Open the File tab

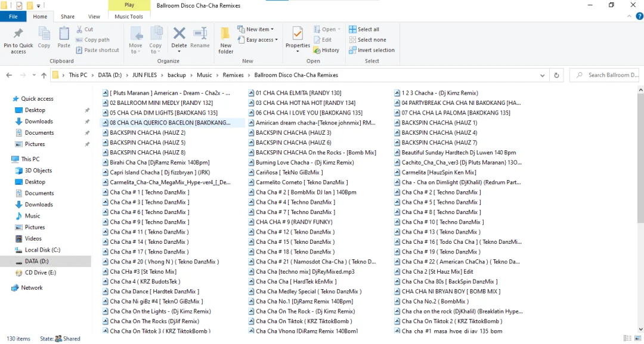click(13, 17)
